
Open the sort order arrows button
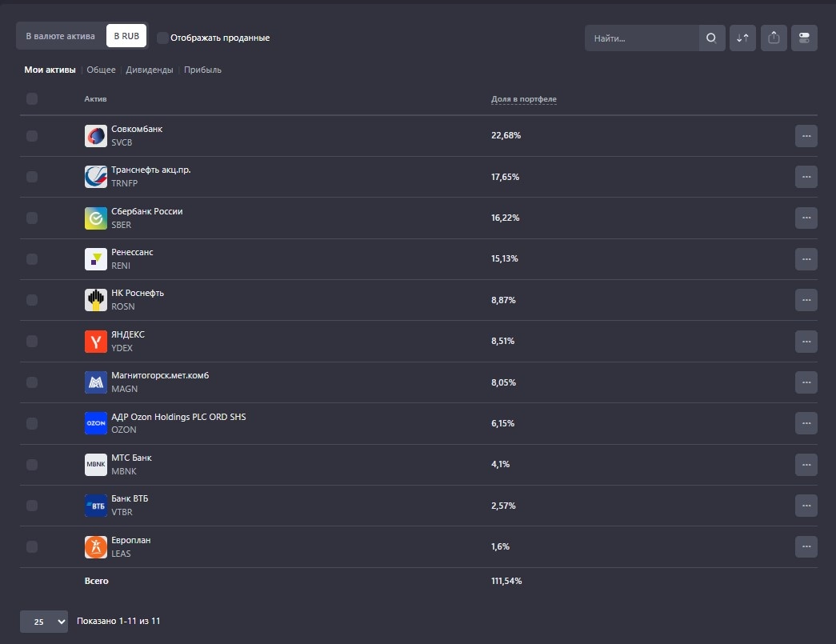click(x=742, y=38)
